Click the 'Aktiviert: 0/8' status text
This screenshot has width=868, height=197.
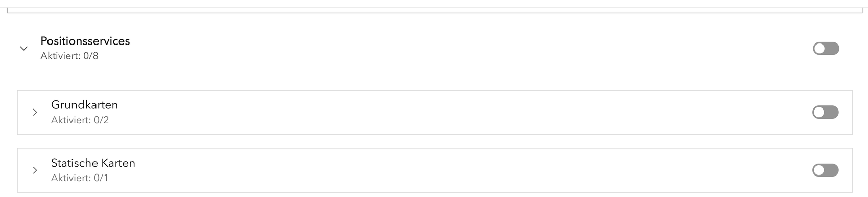(x=69, y=56)
